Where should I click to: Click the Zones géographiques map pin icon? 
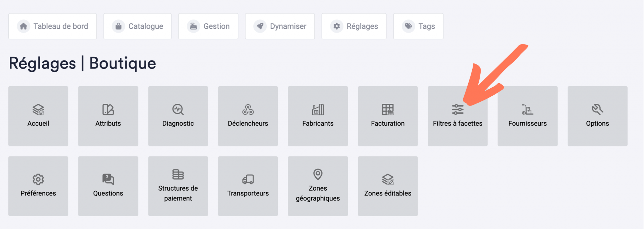point(318,174)
